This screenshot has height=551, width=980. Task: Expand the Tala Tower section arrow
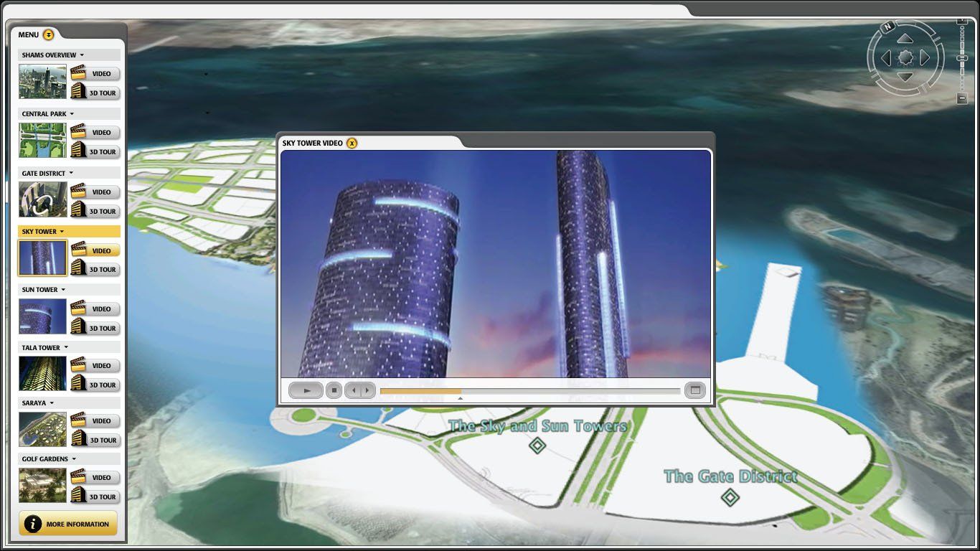[x=66, y=348]
